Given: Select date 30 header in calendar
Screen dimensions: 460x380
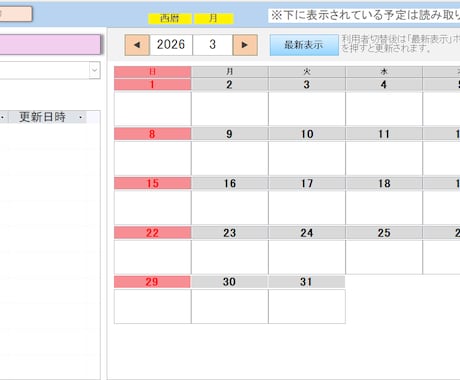Looking at the screenshot, I should point(230,282).
